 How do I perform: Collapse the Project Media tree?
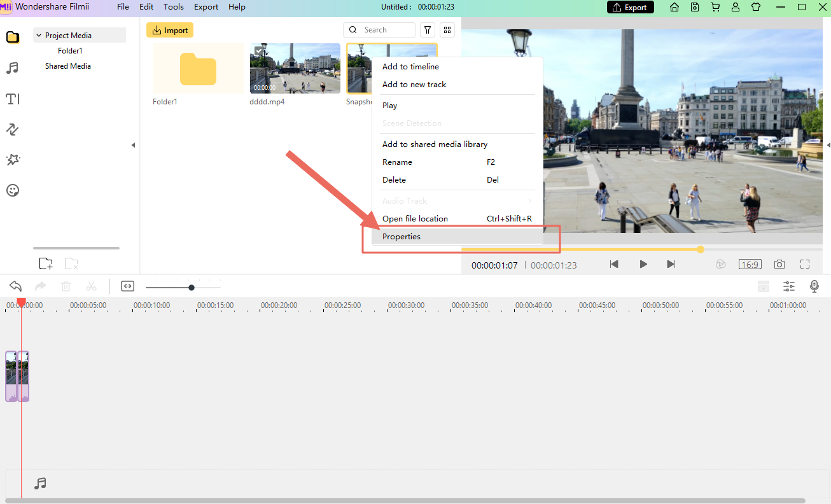pyautogui.click(x=39, y=36)
